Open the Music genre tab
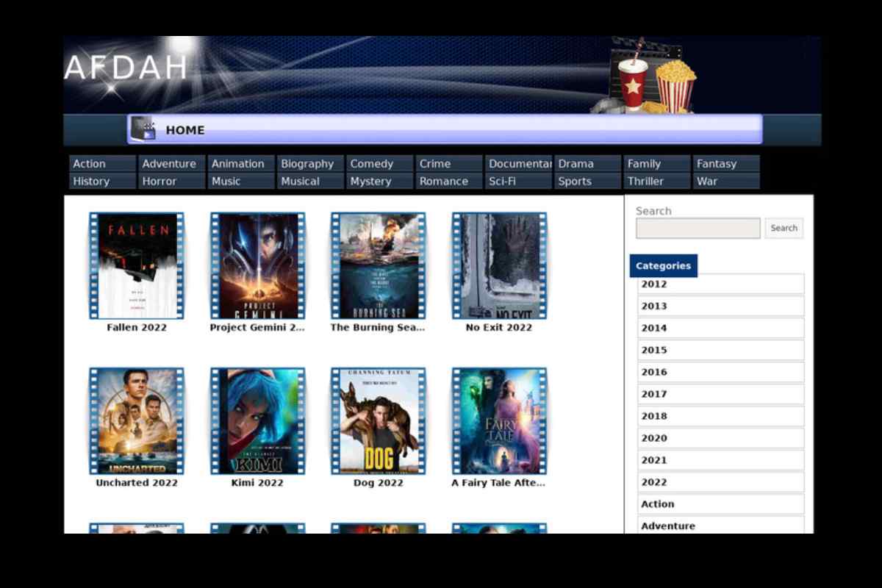The width and height of the screenshot is (882, 588). pos(241,182)
